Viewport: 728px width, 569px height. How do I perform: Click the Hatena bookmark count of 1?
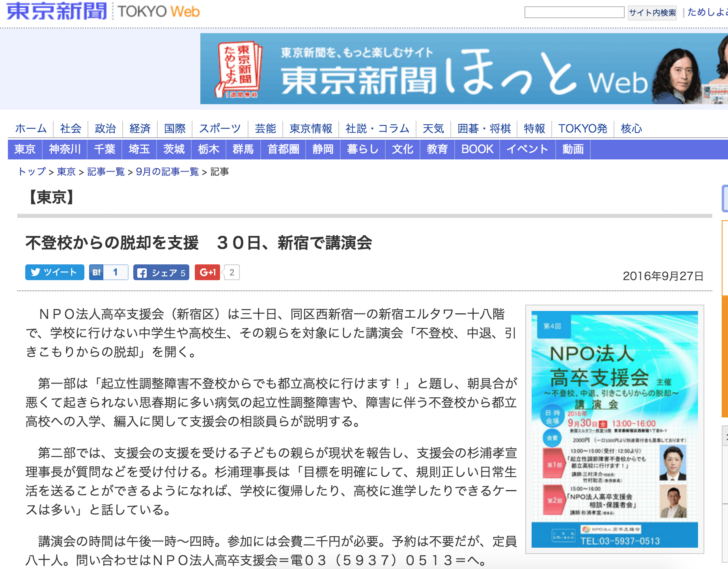tap(116, 272)
